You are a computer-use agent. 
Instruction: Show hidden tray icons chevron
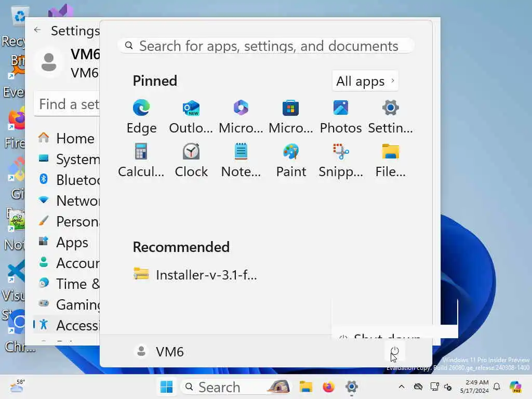(x=402, y=387)
